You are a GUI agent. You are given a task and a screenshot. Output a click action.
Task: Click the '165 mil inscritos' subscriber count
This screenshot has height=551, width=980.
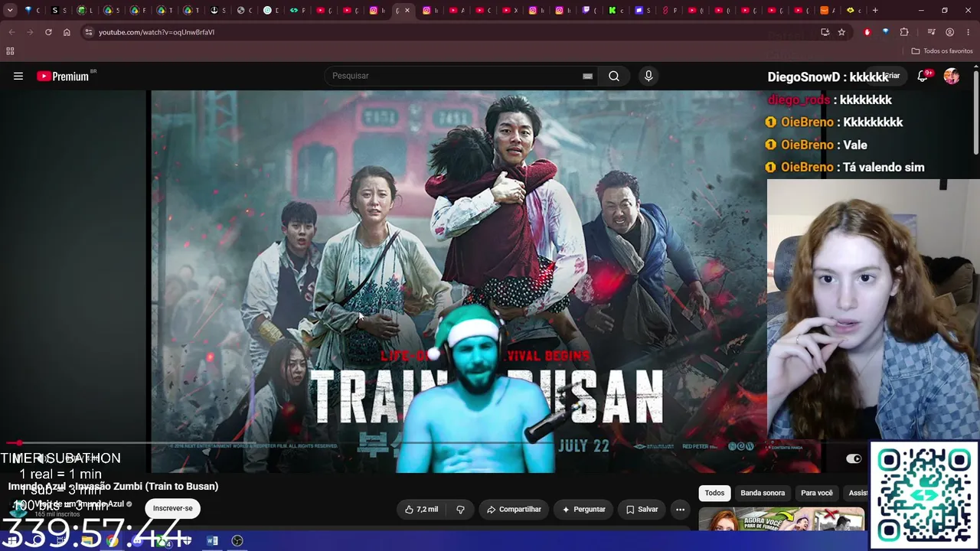(x=57, y=514)
